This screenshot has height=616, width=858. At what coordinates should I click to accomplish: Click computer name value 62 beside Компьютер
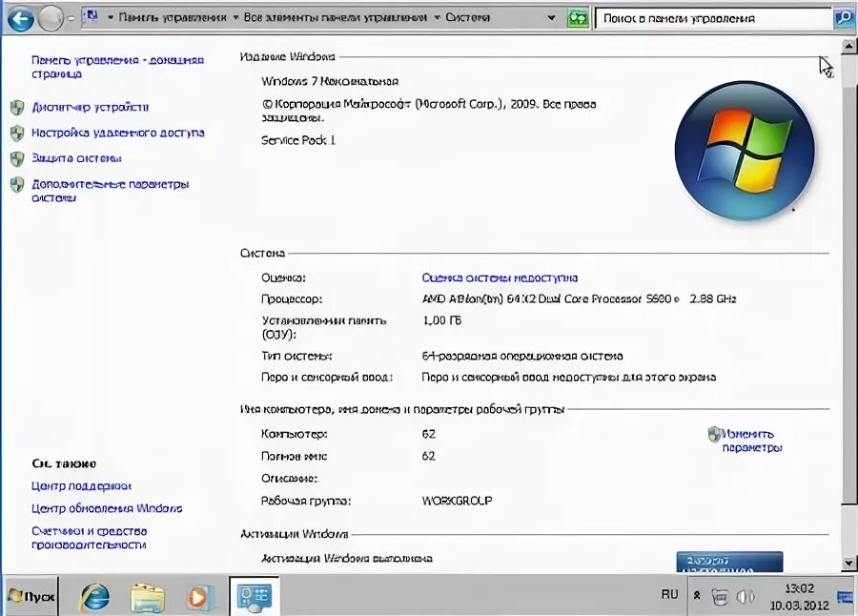tap(428, 435)
